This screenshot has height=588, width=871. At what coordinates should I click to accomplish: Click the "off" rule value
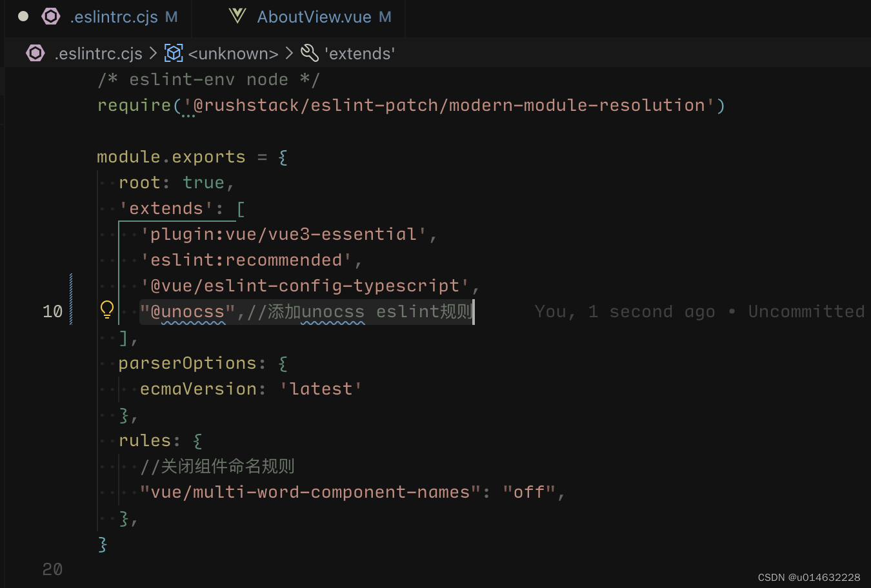point(529,492)
